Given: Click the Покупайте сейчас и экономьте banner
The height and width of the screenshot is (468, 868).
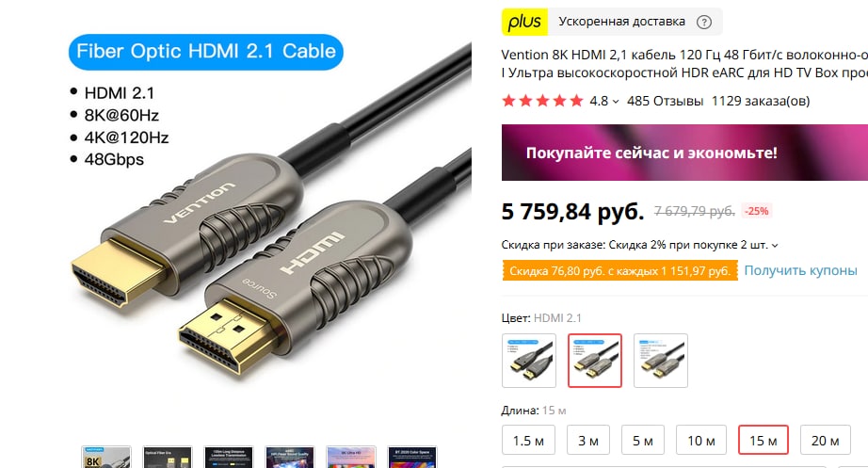Looking at the screenshot, I should (x=684, y=153).
